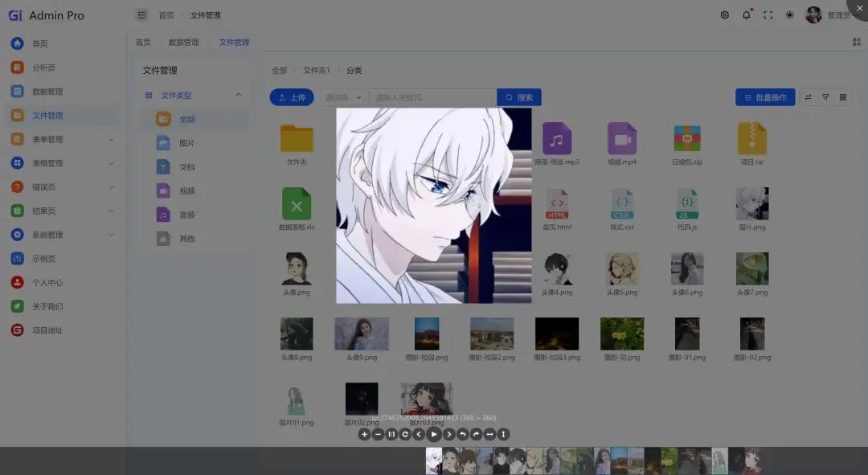Open the yellow 文件夹 folder icon
This screenshot has height=475, width=868.
297,138
